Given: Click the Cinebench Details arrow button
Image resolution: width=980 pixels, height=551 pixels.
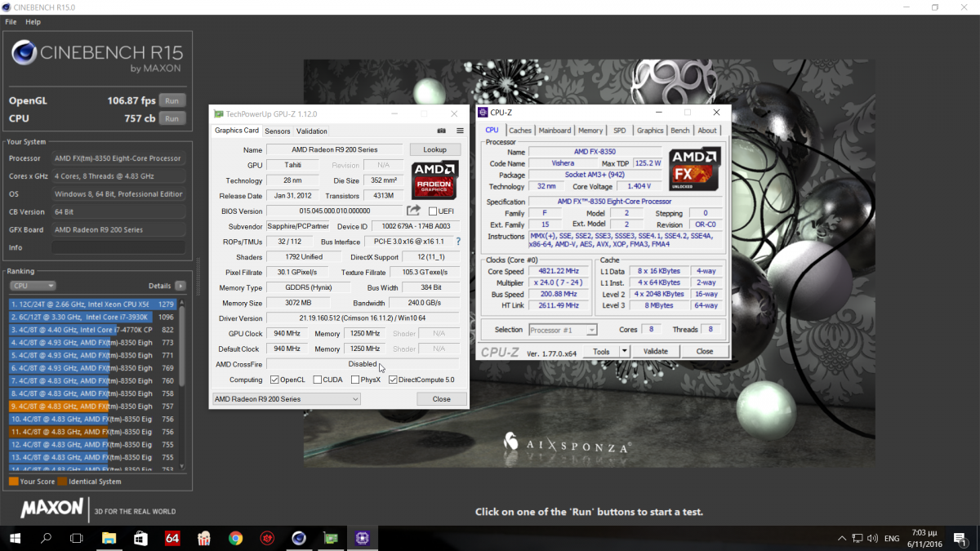Looking at the screenshot, I should click(180, 286).
